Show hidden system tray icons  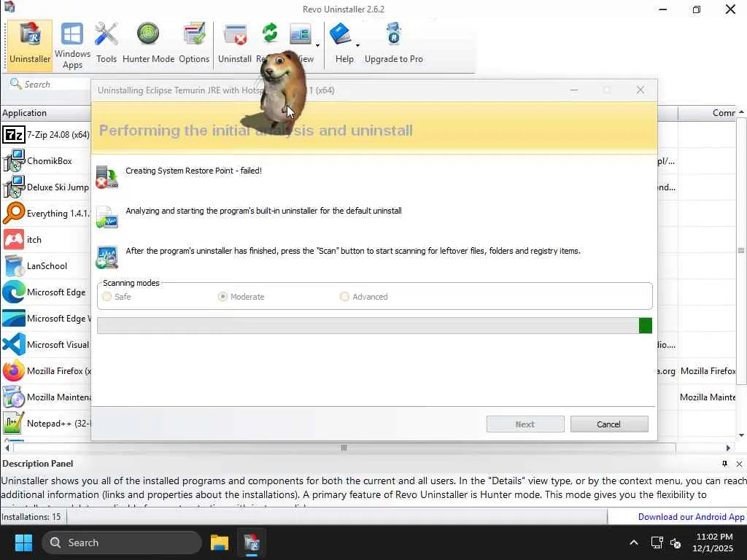tap(634, 542)
